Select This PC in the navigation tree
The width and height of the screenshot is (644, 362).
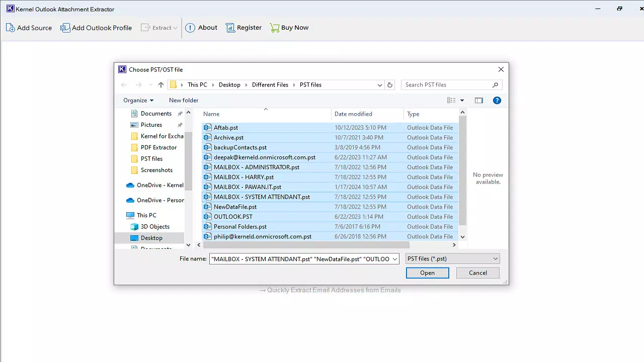[x=146, y=215]
